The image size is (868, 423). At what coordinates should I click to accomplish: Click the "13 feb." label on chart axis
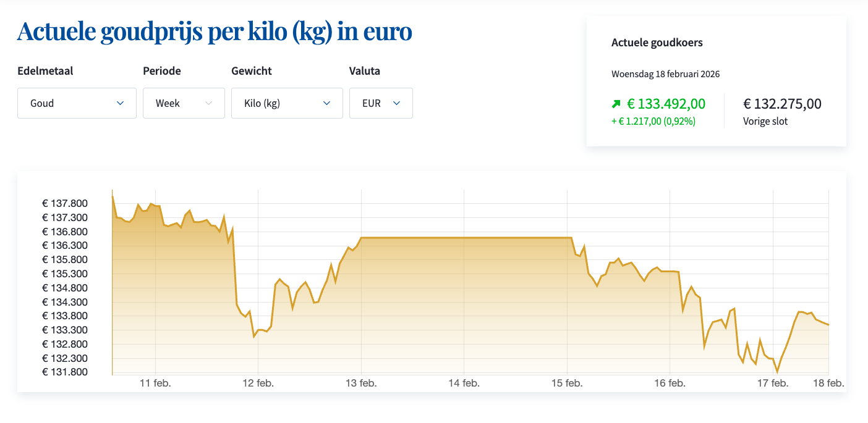[x=361, y=383]
